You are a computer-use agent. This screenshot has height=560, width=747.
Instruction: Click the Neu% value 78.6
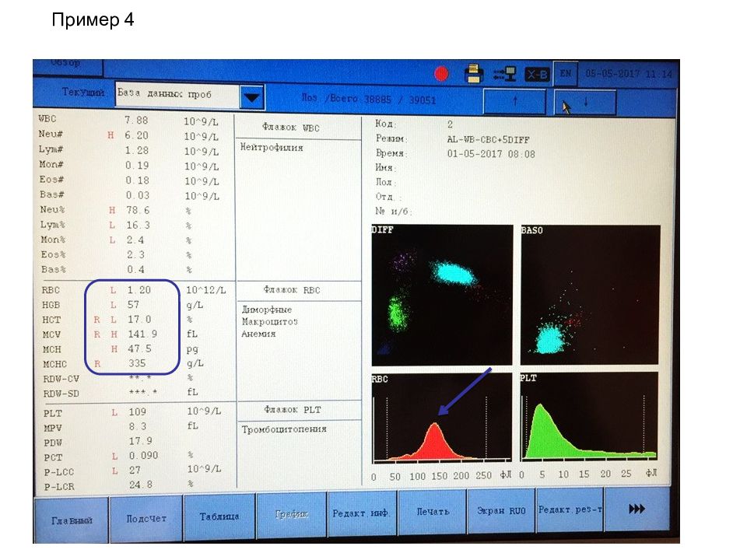tap(139, 211)
